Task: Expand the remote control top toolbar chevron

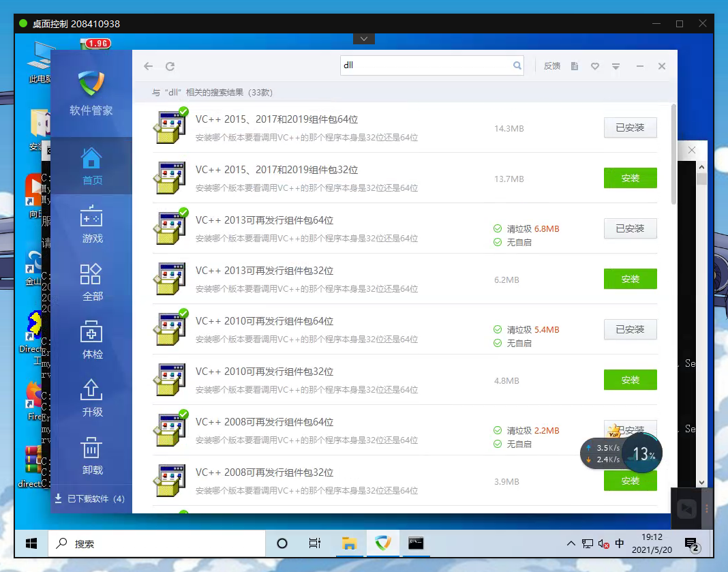Action: click(364, 39)
